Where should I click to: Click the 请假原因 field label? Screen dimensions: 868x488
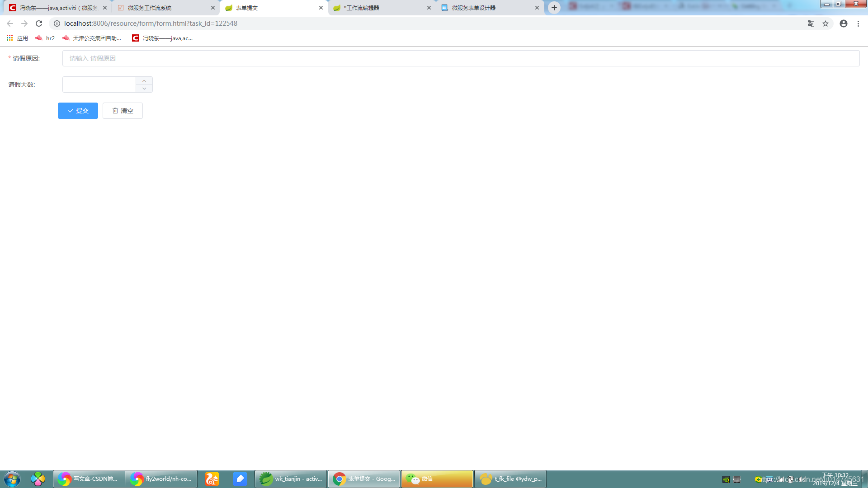26,58
